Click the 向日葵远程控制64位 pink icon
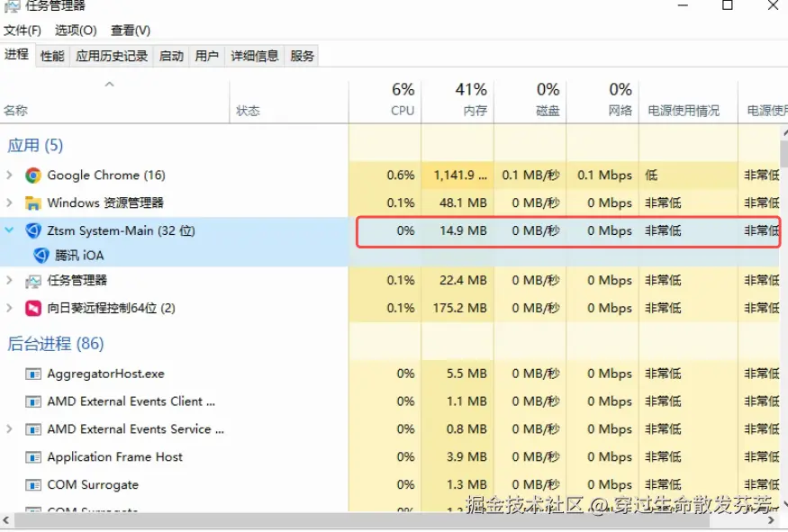This screenshot has height=532, width=788. (x=33, y=308)
